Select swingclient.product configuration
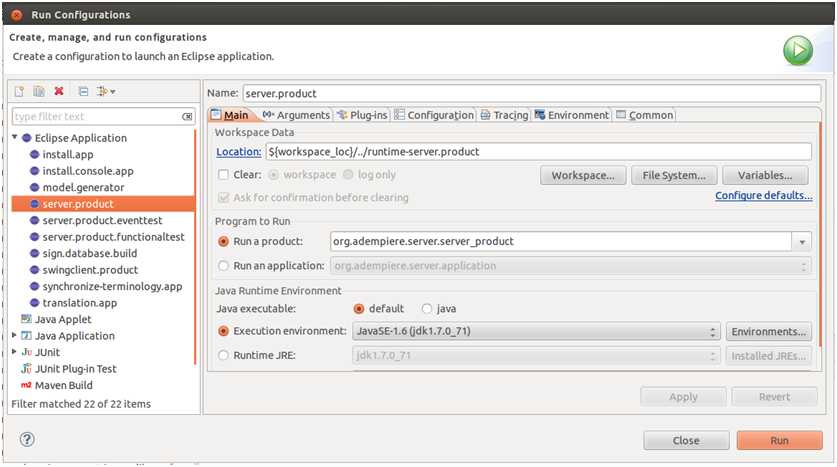 click(x=90, y=270)
